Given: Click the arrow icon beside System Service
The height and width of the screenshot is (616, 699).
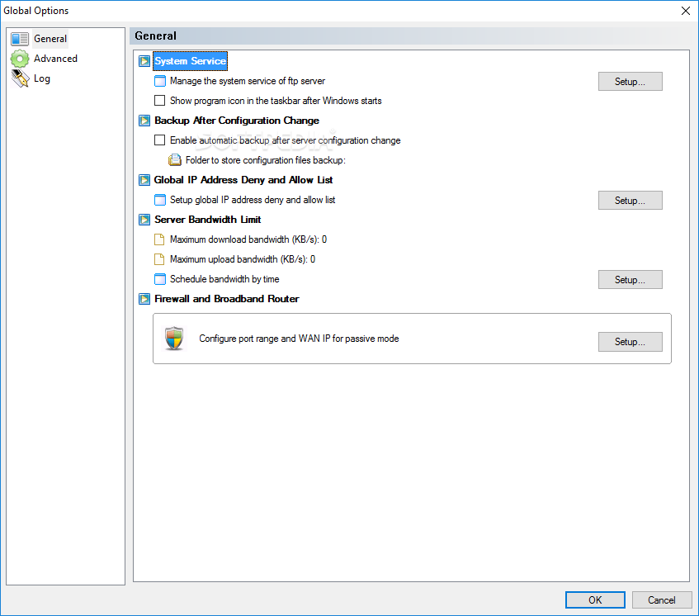Looking at the screenshot, I should [144, 61].
